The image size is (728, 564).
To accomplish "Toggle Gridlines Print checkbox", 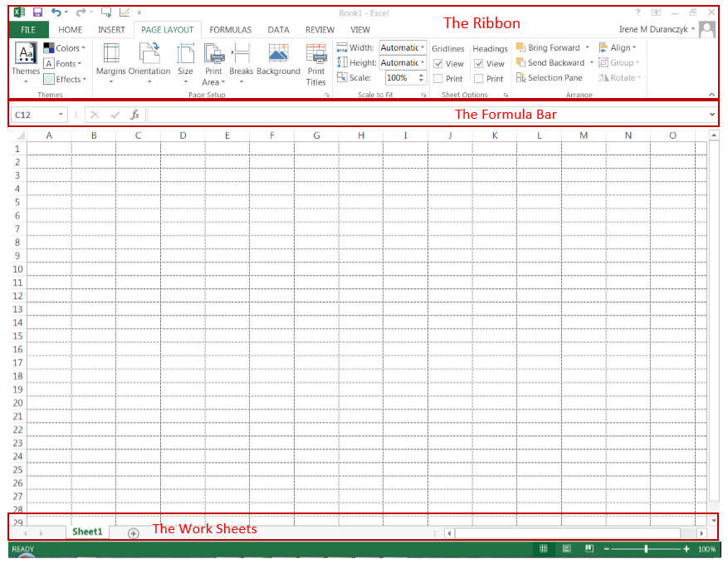I will tap(437, 79).
